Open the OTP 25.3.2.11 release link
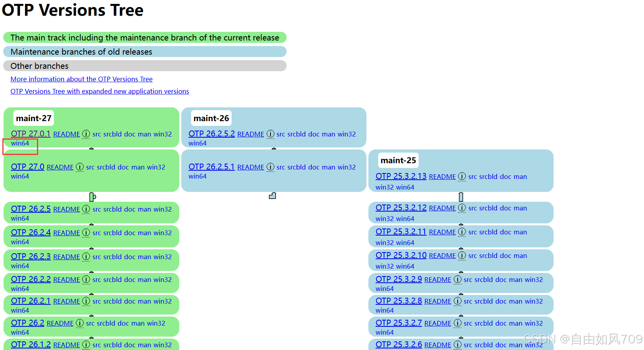This screenshot has height=350, width=644. tap(401, 232)
